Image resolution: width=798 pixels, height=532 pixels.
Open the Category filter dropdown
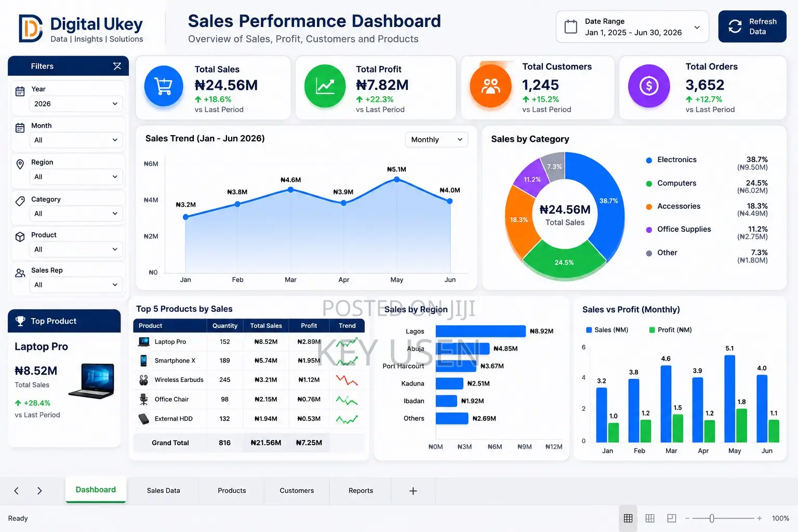point(76,214)
